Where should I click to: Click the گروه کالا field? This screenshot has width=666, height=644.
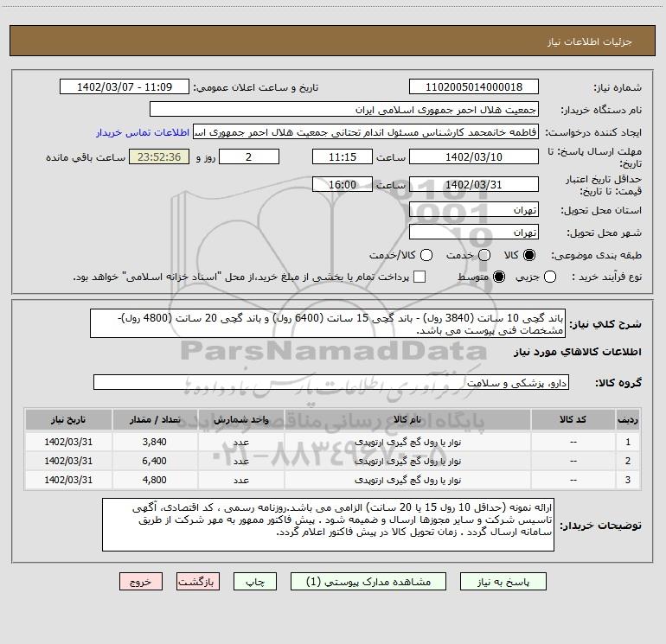[x=331, y=382]
